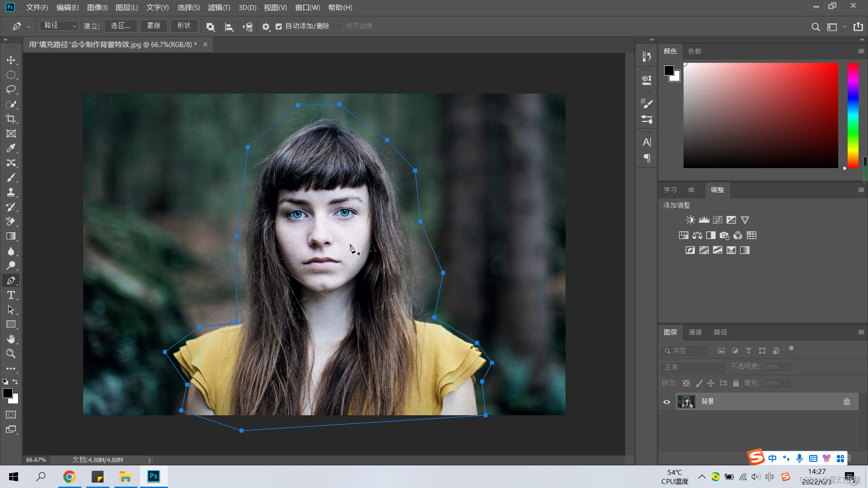The image size is (868, 488).
Task: Open the 路径 tool mode dropdown
Action: pyautogui.click(x=59, y=26)
